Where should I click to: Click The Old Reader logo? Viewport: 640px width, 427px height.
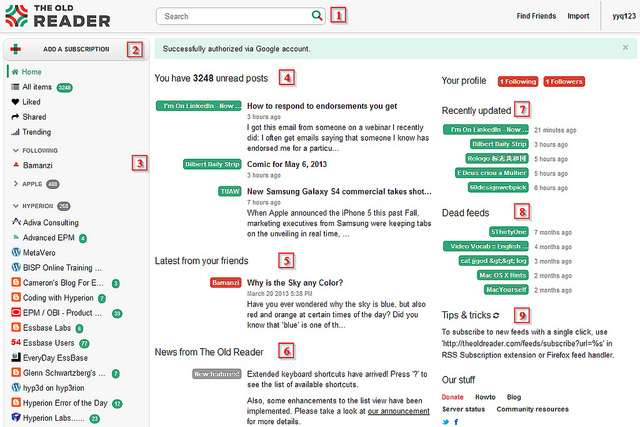pyautogui.click(x=58, y=16)
